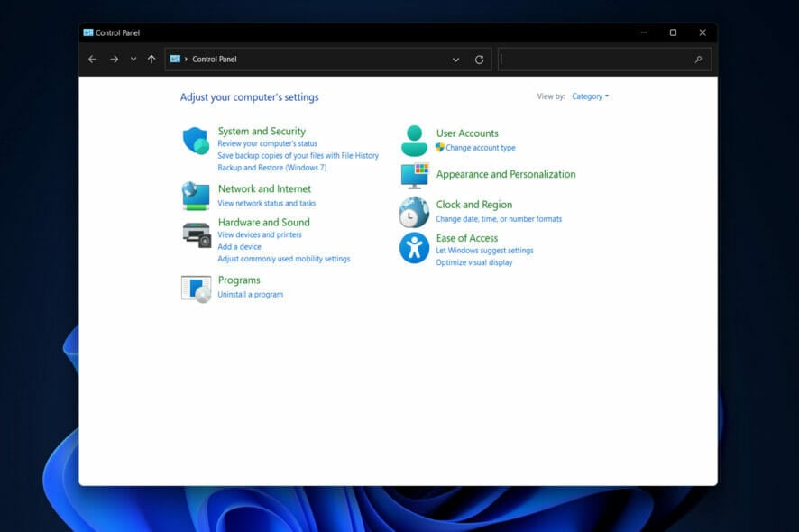Viewport: 799px width, 532px height.
Task: Click the Clock and Region icon
Action: click(414, 212)
